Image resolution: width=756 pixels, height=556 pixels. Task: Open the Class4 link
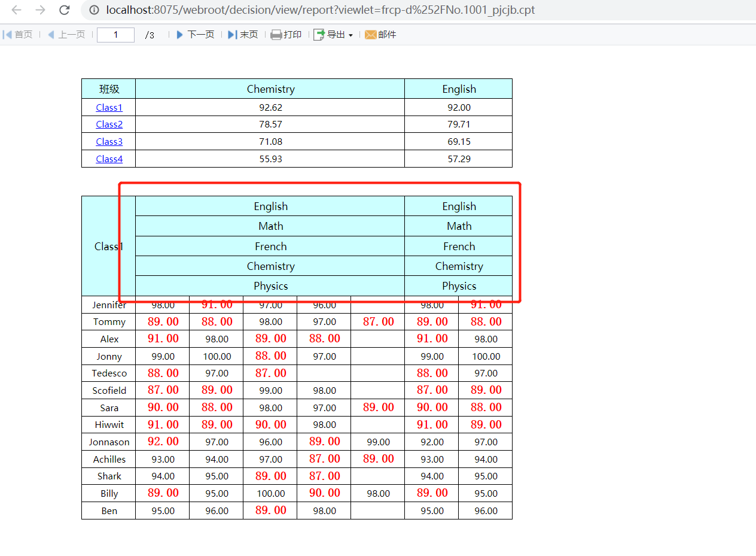tap(109, 159)
